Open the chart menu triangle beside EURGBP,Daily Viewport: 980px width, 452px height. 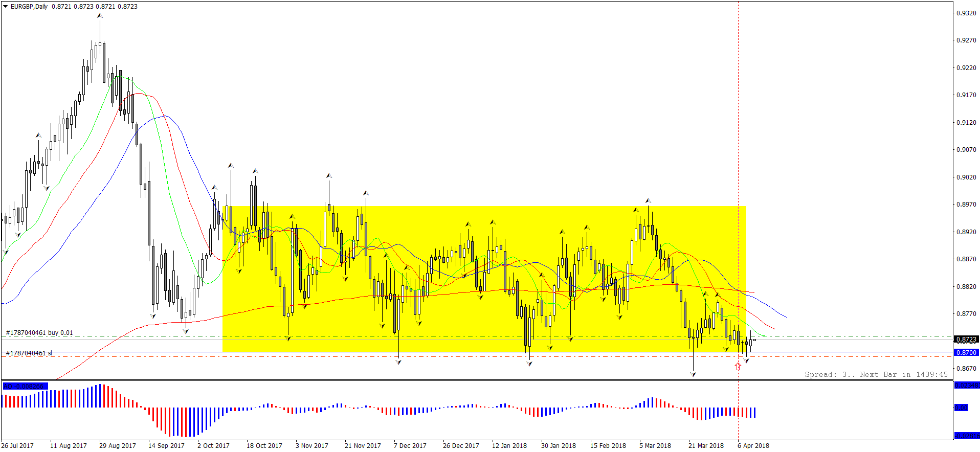pos(6,7)
